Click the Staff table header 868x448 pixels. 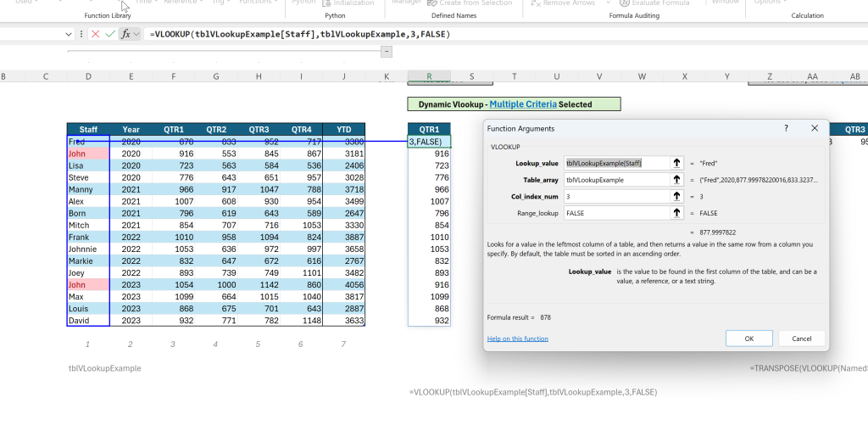(x=88, y=130)
